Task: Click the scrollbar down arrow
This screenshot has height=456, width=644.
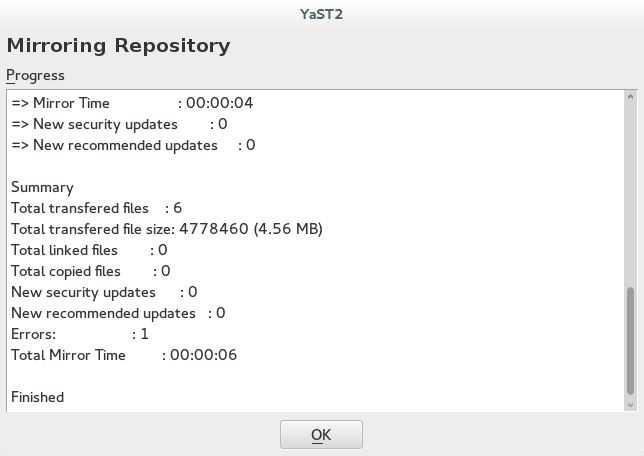Action: 630,404
